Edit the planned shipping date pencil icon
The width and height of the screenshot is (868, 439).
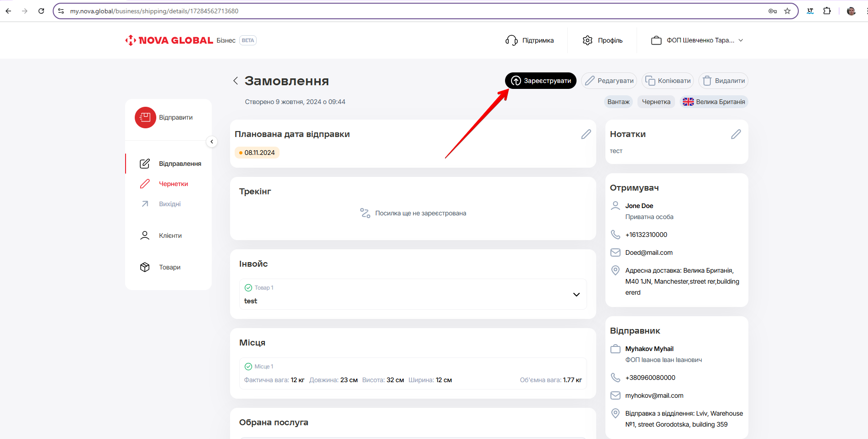586,134
